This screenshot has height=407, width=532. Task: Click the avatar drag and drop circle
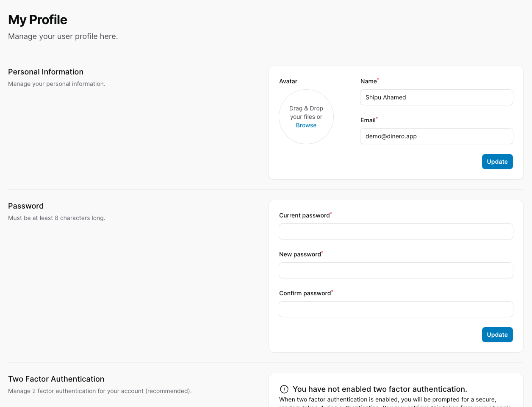coord(306,117)
